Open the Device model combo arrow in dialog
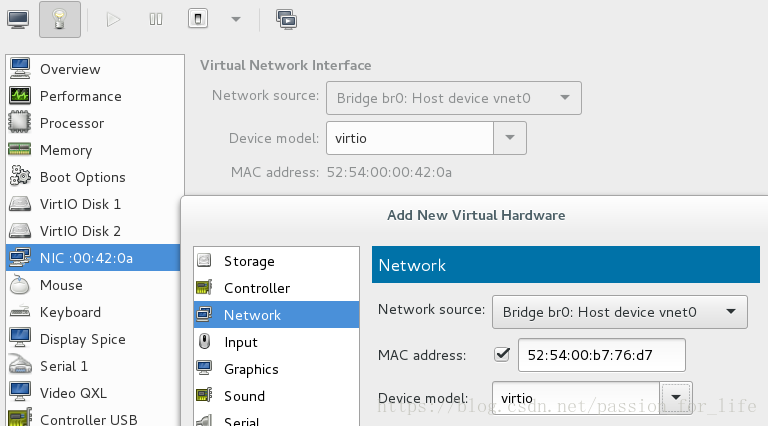 click(x=676, y=398)
